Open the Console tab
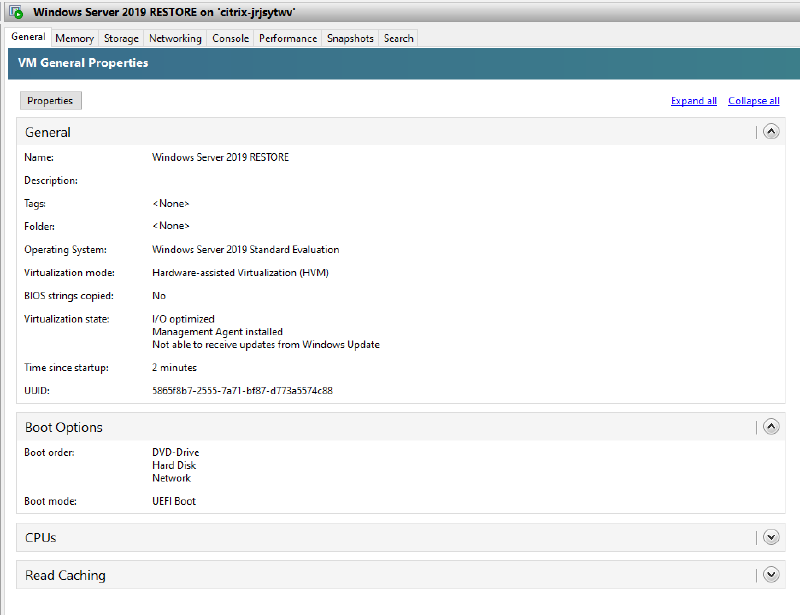The height and width of the screenshot is (615, 800). pyautogui.click(x=231, y=38)
